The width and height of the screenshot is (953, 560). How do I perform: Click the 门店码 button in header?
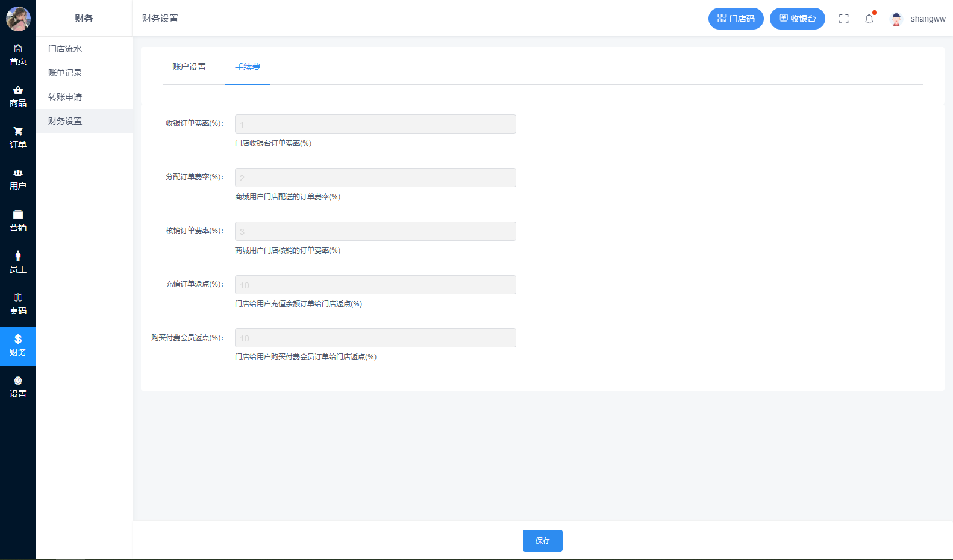pos(736,19)
